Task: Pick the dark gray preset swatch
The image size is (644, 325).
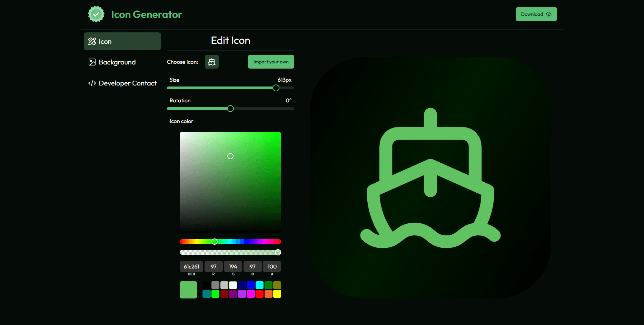Action: (215, 285)
